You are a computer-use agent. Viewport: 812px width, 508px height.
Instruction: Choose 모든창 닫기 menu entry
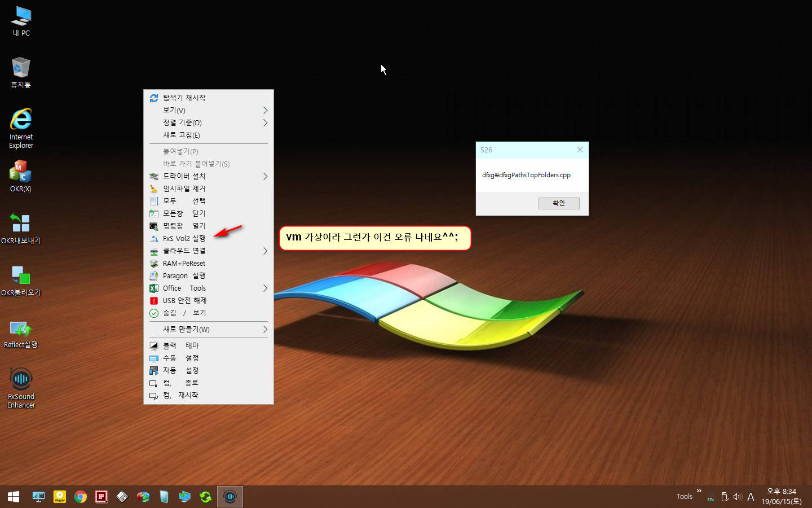(x=209, y=213)
